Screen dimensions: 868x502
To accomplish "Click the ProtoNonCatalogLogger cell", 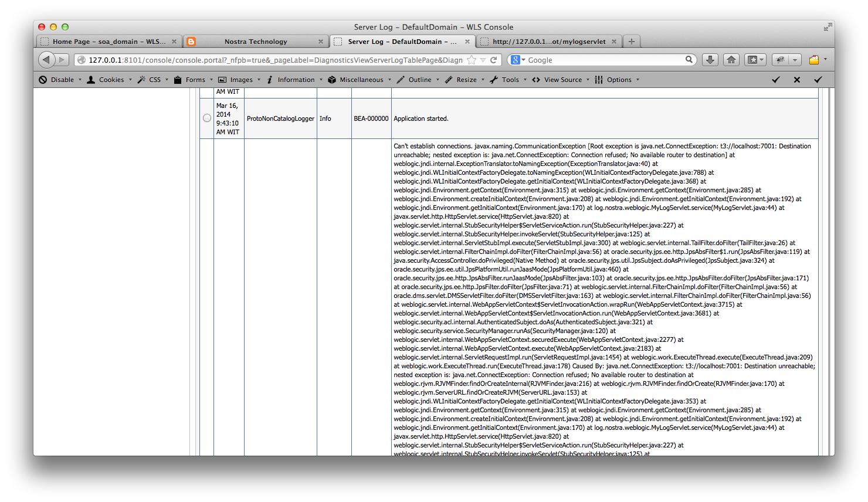I will point(280,118).
